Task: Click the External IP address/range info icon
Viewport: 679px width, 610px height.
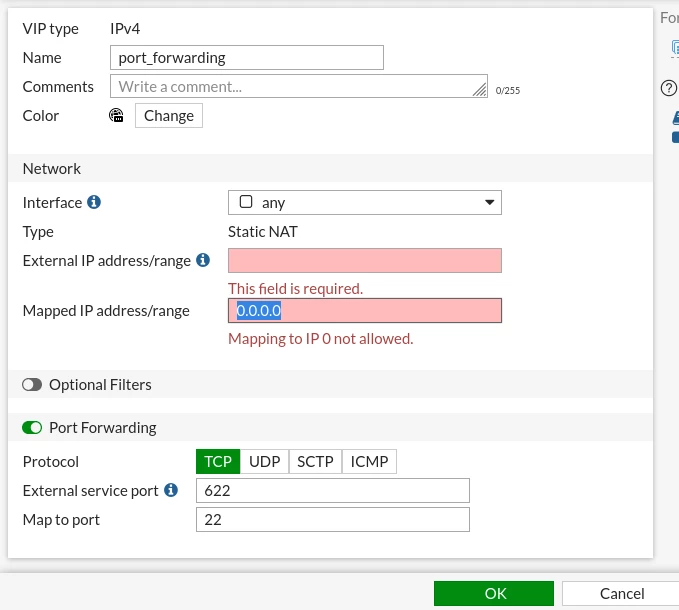Action: [203, 260]
